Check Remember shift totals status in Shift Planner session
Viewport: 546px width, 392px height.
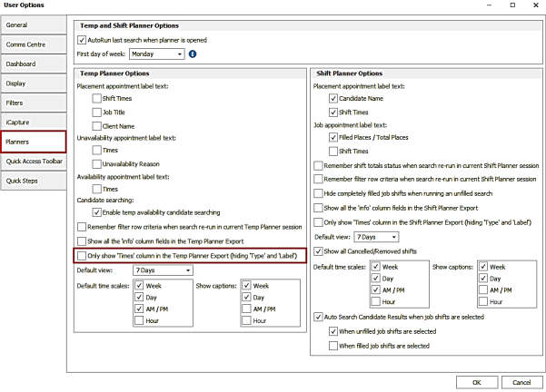coord(318,165)
